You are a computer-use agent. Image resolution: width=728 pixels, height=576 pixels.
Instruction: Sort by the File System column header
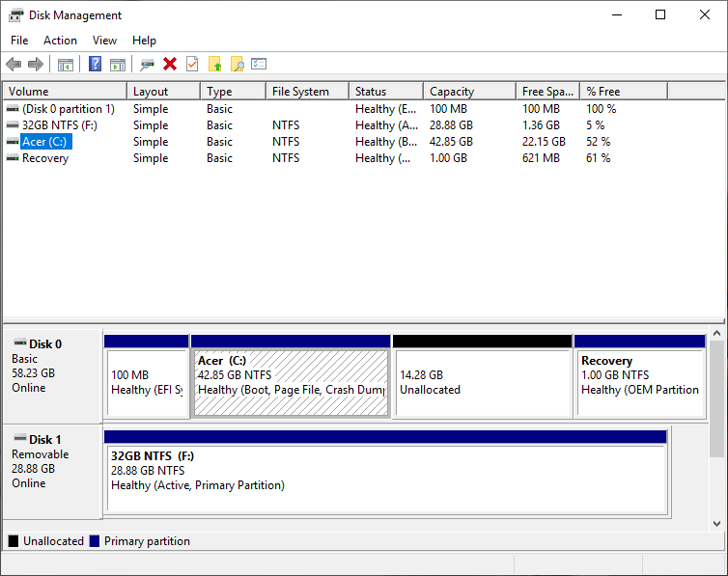pos(308,92)
